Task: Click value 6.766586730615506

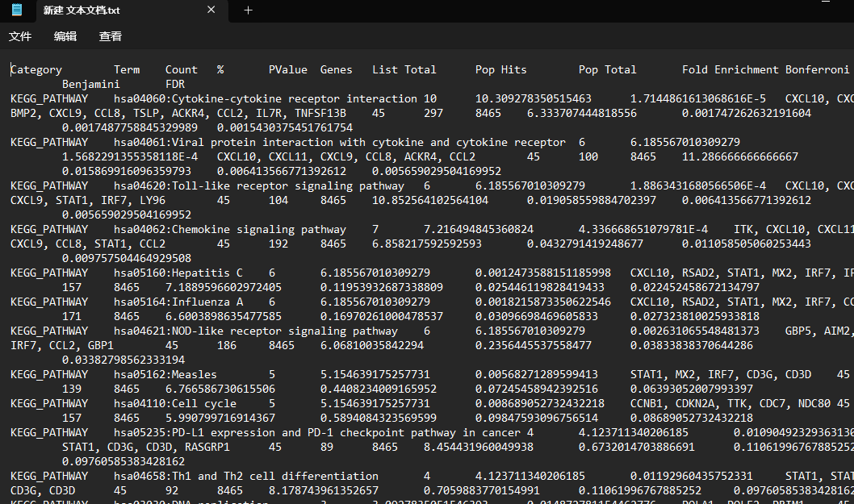Action: click(x=220, y=389)
